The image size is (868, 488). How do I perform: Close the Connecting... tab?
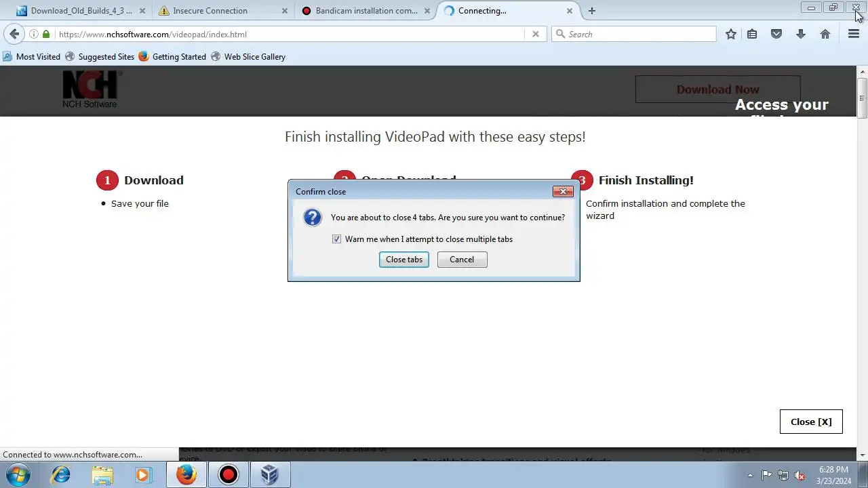tap(570, 11)
